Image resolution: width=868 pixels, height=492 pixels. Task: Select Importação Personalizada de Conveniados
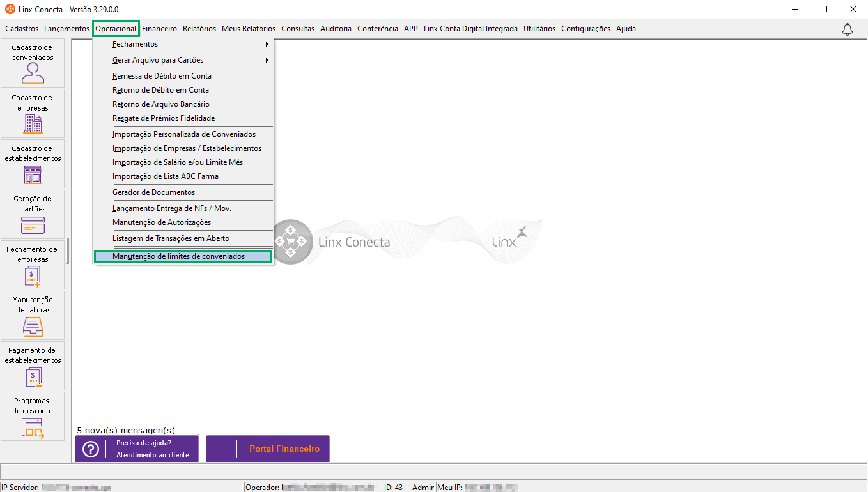pos(183,134)
